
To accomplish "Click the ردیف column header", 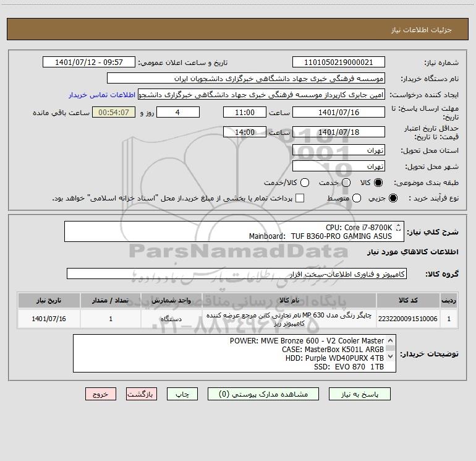I will [x=448, y=301].
